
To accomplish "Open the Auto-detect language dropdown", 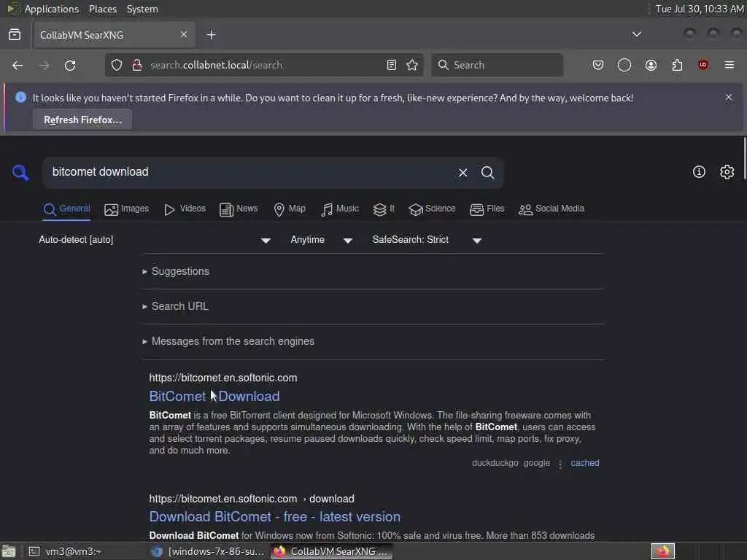I will click(155, 240).
